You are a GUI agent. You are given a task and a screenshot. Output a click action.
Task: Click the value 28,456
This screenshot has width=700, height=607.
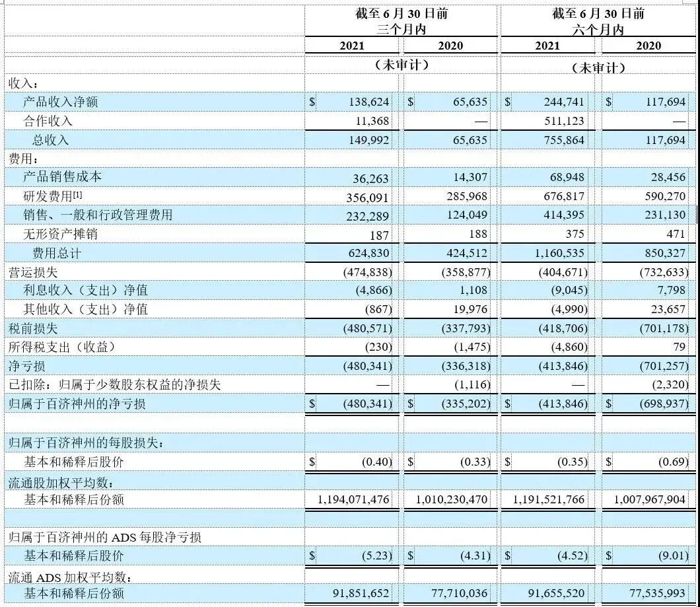668,177
